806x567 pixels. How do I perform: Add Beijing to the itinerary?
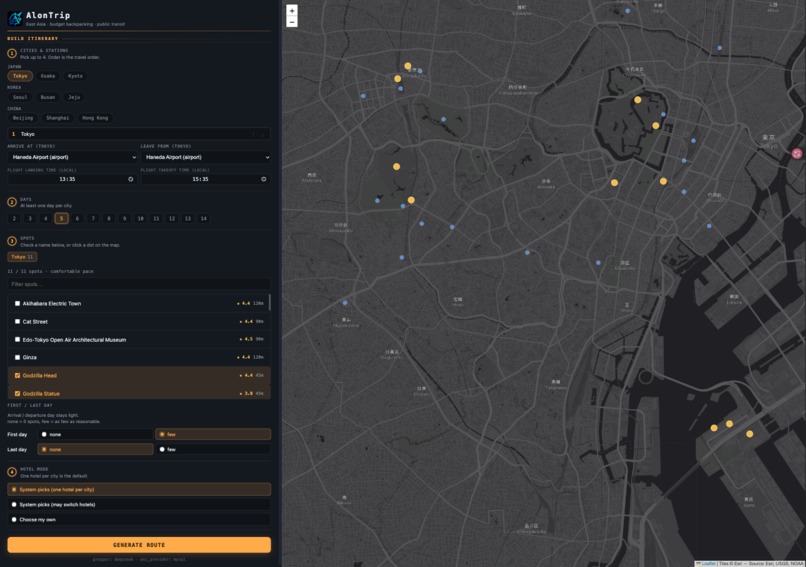(x=23, y=118)
